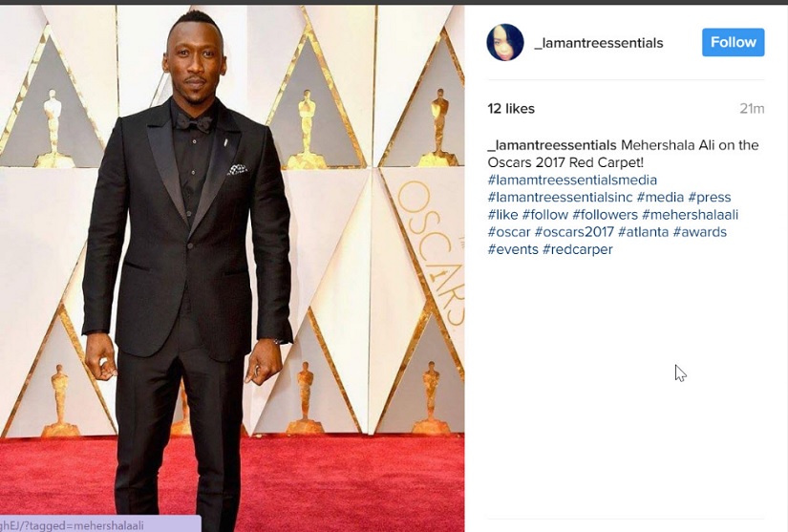The width and height of the screenshot is (788, 532).
Task: Click the red carpet post photo
Action: point(232,268)
